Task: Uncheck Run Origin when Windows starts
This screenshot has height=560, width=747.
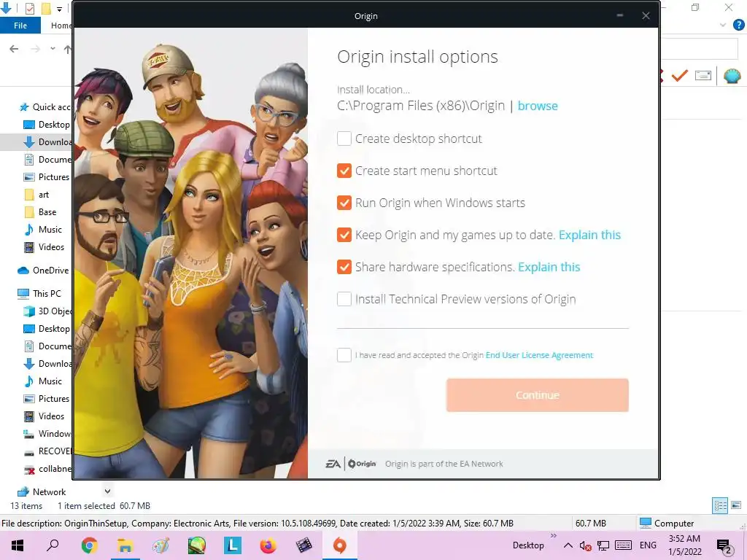Action: pyautogui.click(x=344, y=203)
